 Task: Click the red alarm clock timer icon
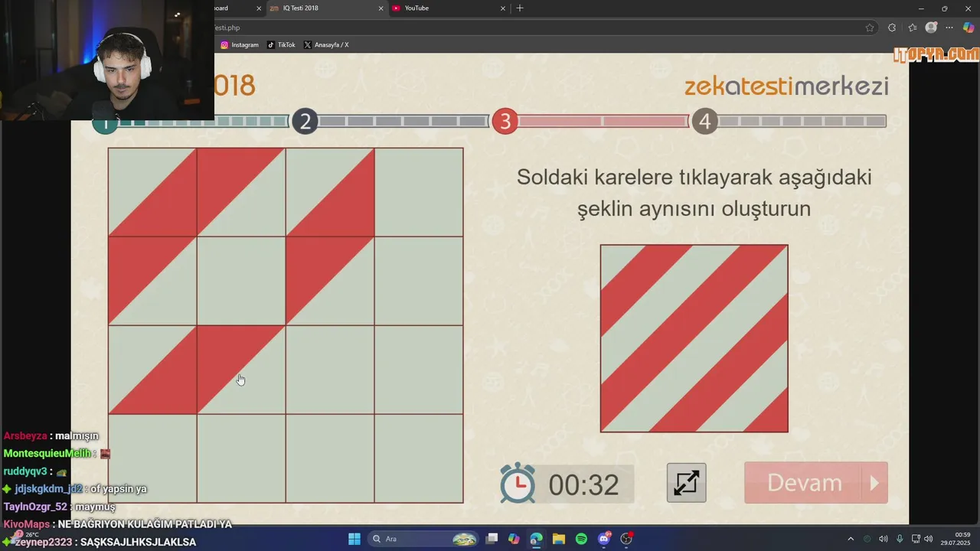(x=518, y=483)
